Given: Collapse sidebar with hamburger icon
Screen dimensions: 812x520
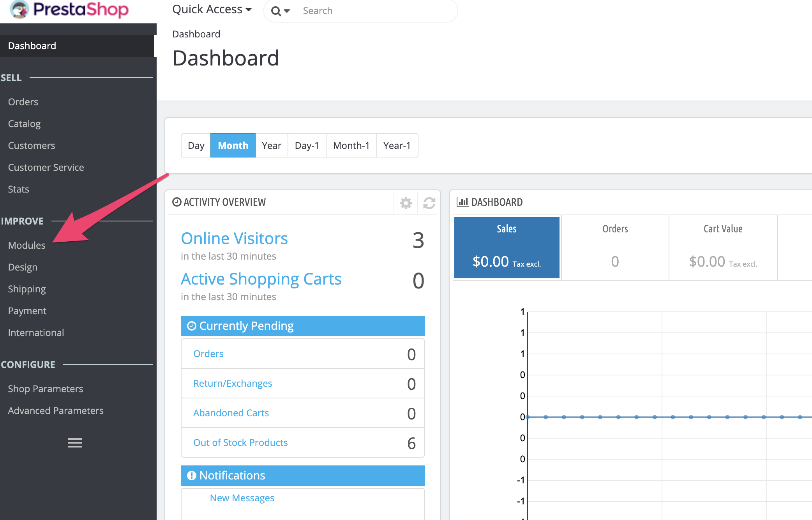Looking at the screenshot, I should point(74,442).
